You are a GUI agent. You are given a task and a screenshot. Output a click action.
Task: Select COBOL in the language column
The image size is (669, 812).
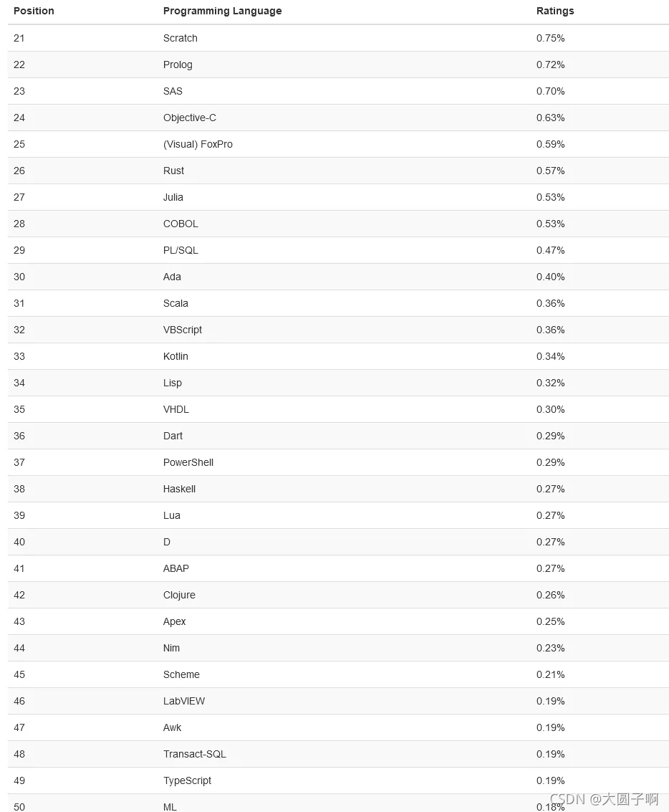[181, 224]
